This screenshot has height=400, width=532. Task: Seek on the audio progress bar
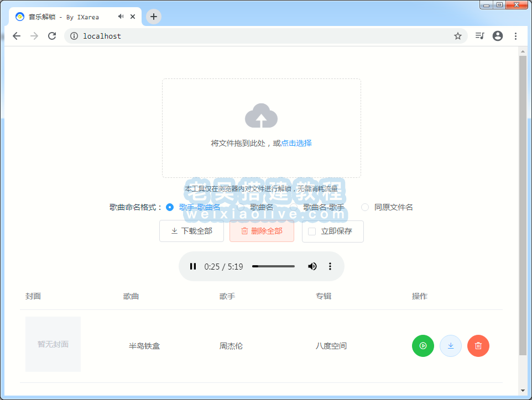(273, 266)
